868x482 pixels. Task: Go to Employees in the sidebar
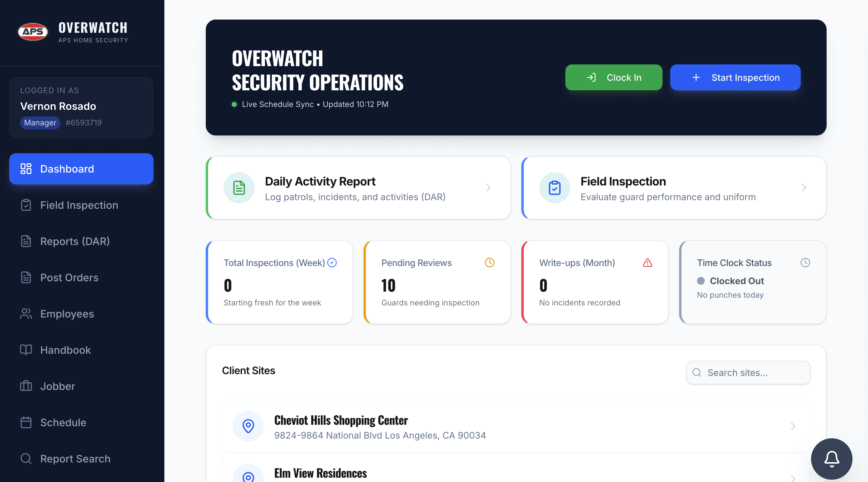click(67, 314)
